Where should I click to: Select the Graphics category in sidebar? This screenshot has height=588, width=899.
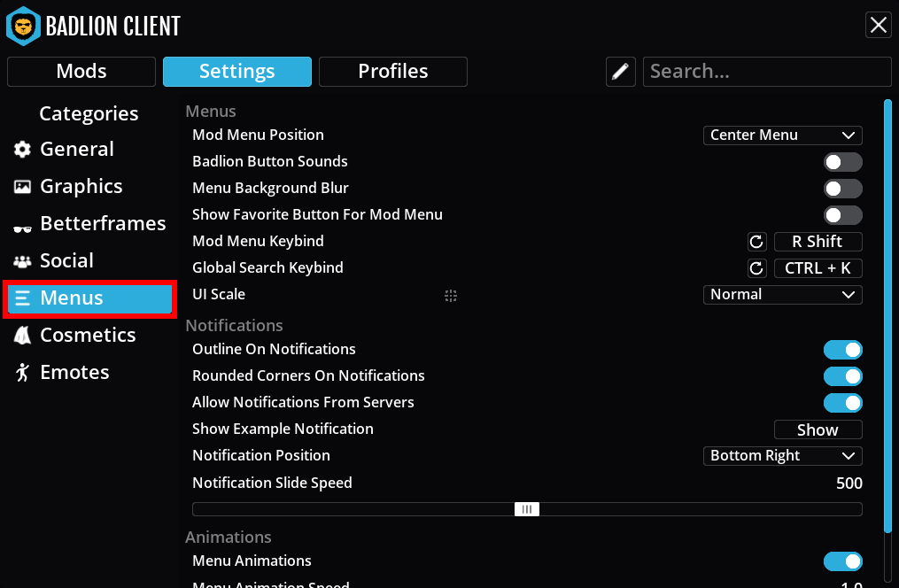pos(81,186)
